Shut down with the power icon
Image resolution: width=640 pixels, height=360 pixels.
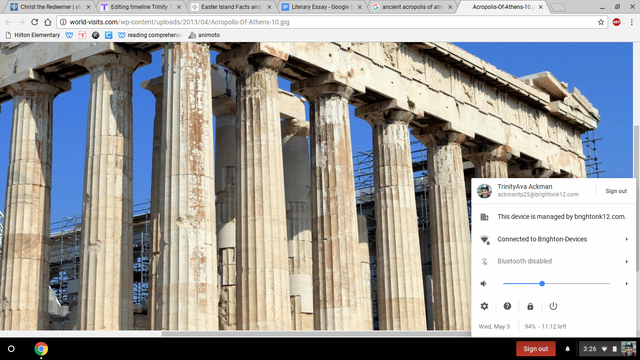(553, 306)
